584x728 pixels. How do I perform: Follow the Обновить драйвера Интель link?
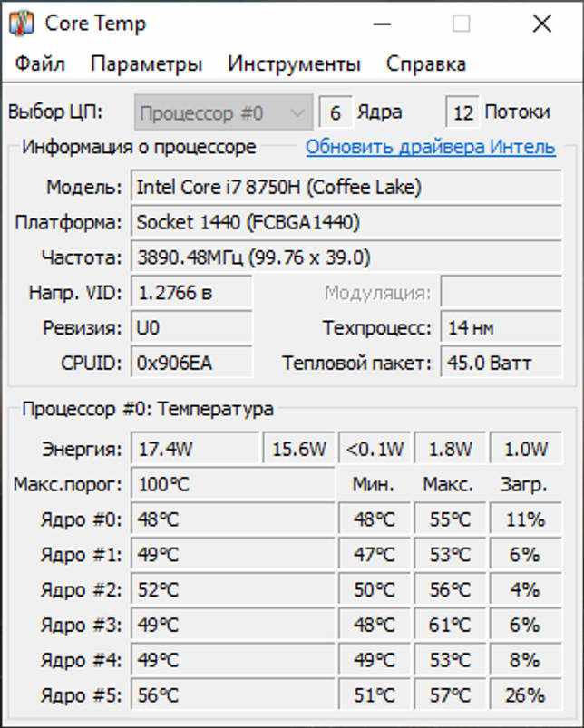tap(431, 148)
